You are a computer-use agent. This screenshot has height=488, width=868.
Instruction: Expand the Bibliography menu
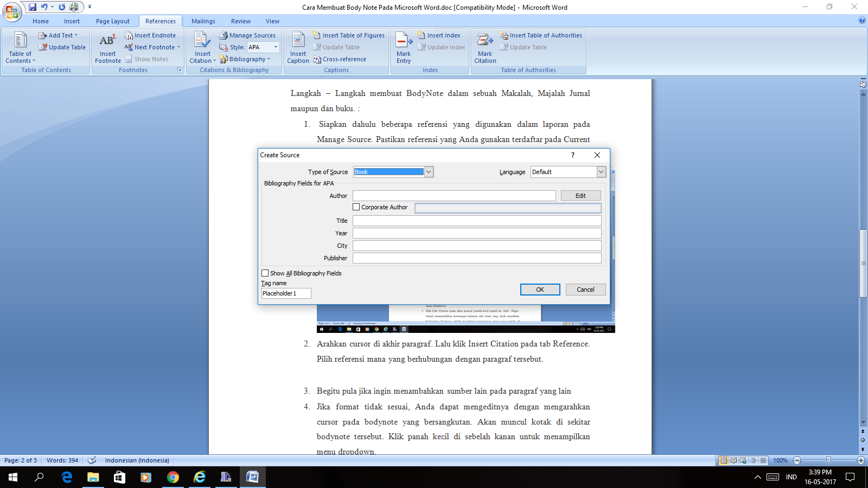pos(245,59)
